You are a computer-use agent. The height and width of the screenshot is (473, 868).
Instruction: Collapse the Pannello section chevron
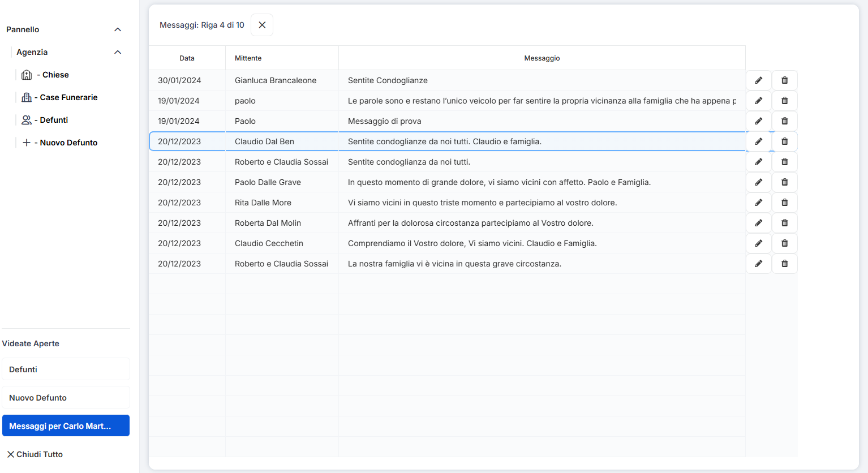coord(118,29)
